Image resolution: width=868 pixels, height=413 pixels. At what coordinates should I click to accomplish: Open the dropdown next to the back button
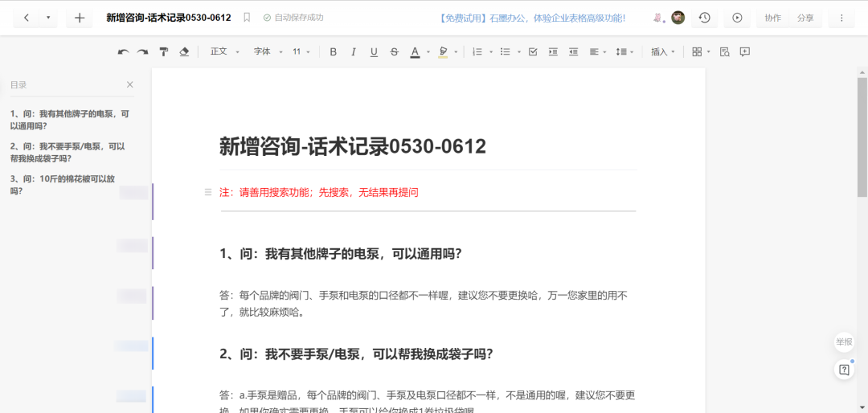coord(48,18)
